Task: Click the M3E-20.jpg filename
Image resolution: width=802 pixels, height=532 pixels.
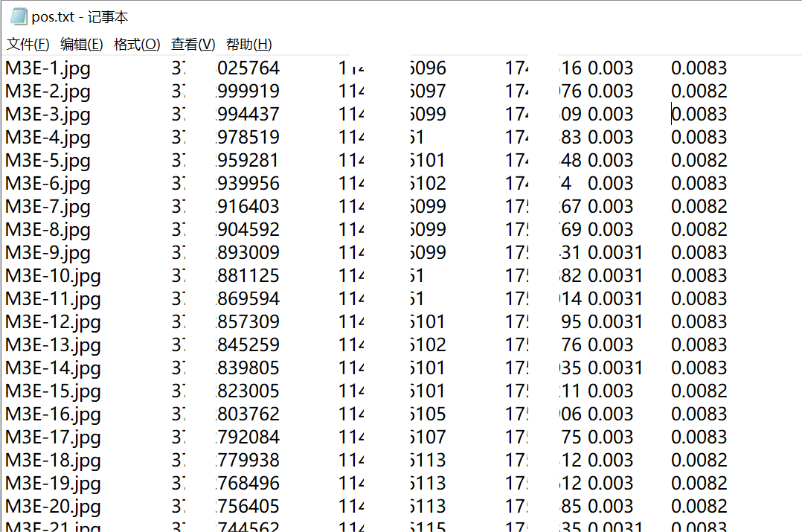Action: click(x=53, y=507)
